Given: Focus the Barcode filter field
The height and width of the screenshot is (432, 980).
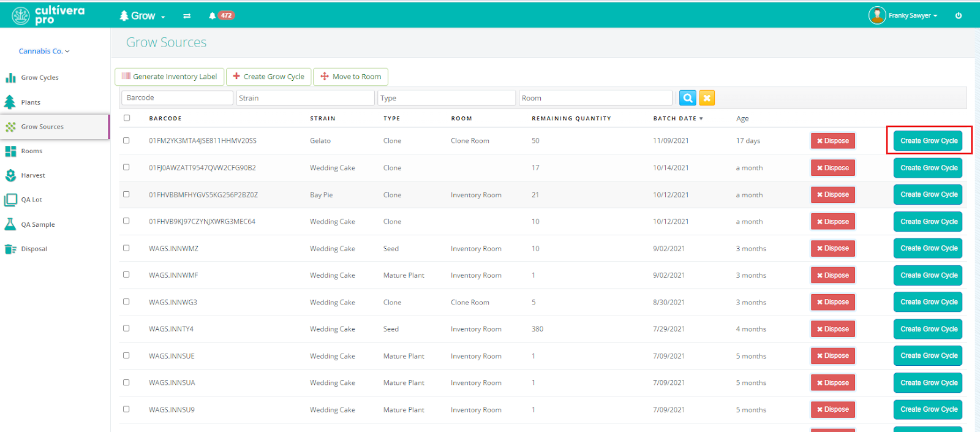Looking at the screenshot, I should click(x=177, y=98).
